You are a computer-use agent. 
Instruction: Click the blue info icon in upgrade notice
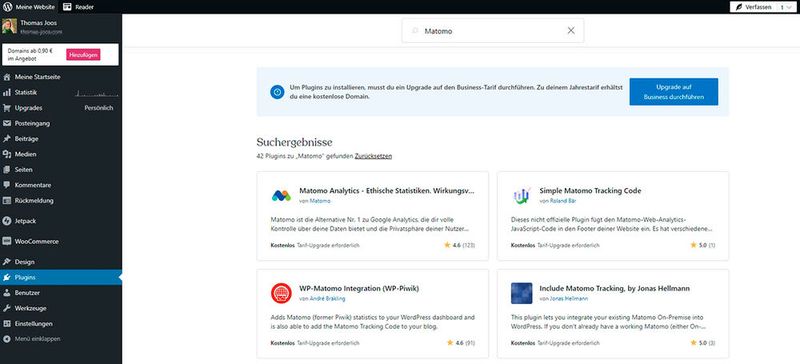tap(277, 92)
